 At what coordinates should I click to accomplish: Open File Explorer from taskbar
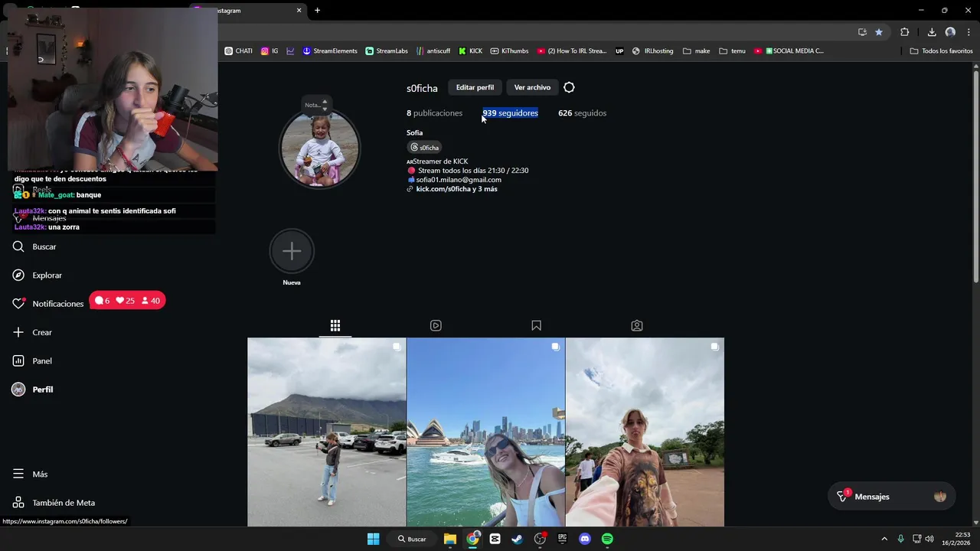(x=450, y=539)
